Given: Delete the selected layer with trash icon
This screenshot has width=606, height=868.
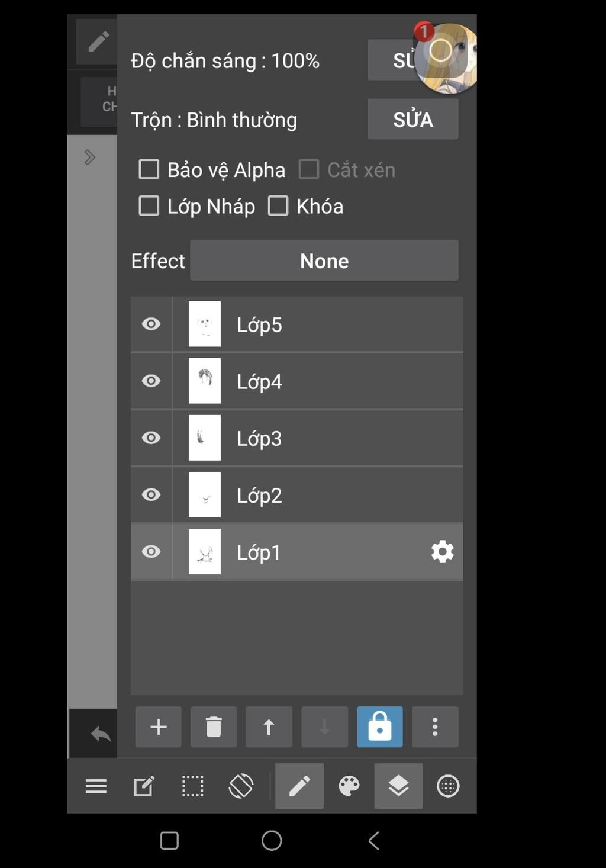Looking at the screenshot, I should coord(214,726).
